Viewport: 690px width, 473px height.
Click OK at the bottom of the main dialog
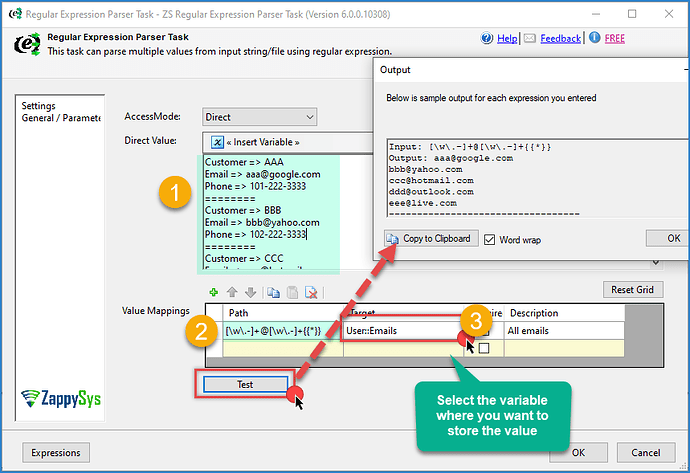pyautogui.click(x=578, y=453)
